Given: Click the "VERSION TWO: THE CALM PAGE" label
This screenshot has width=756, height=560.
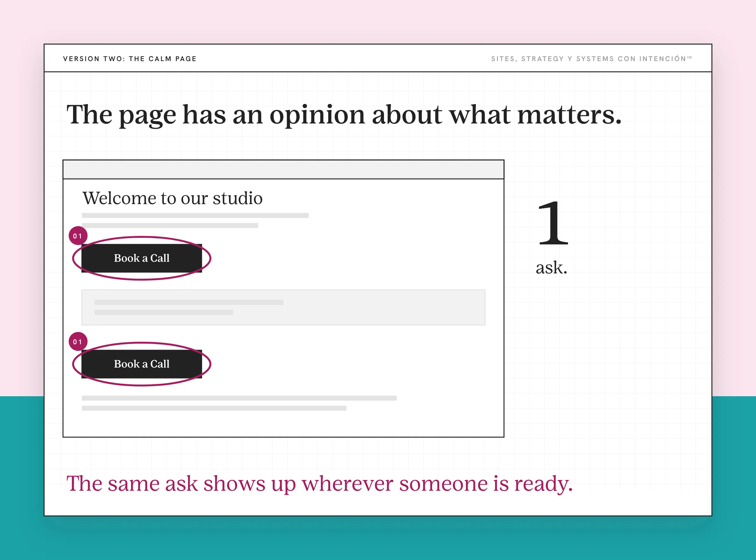Looking at the screenshot, I should [x=130, y=59].
